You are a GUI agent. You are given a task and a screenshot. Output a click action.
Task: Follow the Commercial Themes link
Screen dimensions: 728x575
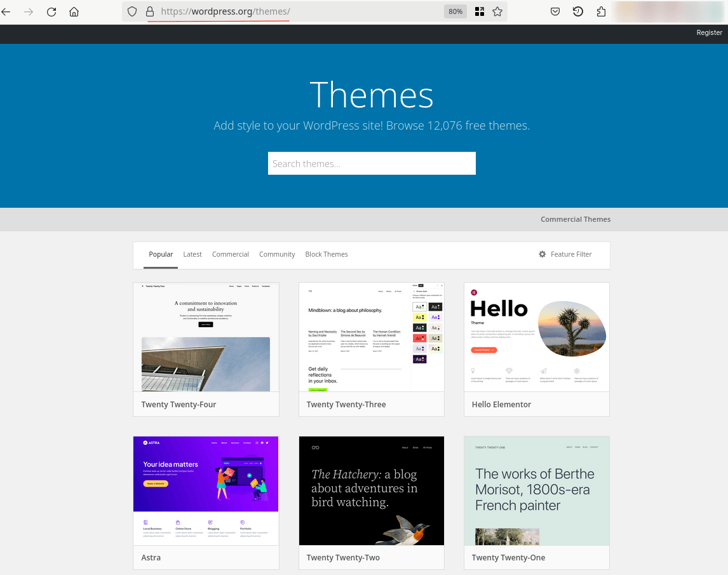tap(576, 219)
